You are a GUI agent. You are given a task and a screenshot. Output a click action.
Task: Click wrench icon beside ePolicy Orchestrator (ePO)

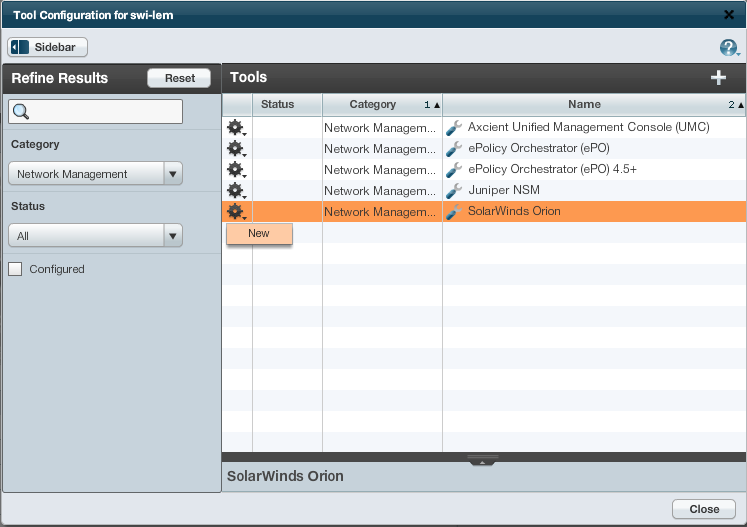pyautogui.click(x=454, y=149)
